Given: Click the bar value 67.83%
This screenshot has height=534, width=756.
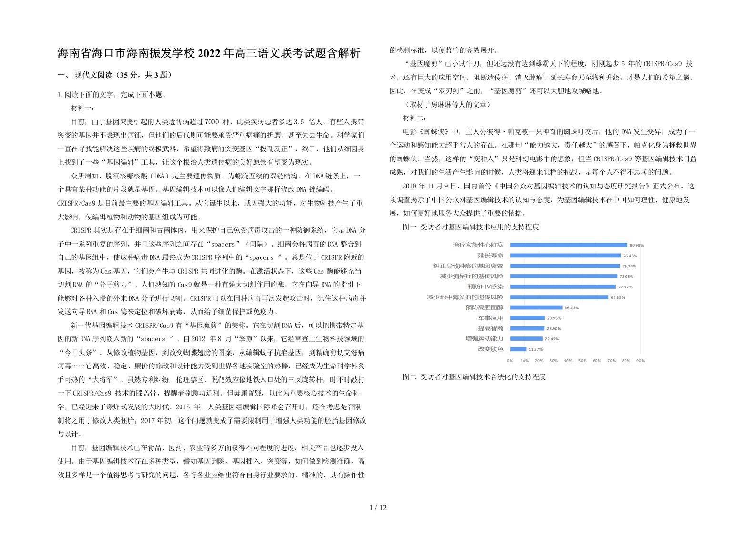Looking at the screenshot, I should (x=617, y=298).
